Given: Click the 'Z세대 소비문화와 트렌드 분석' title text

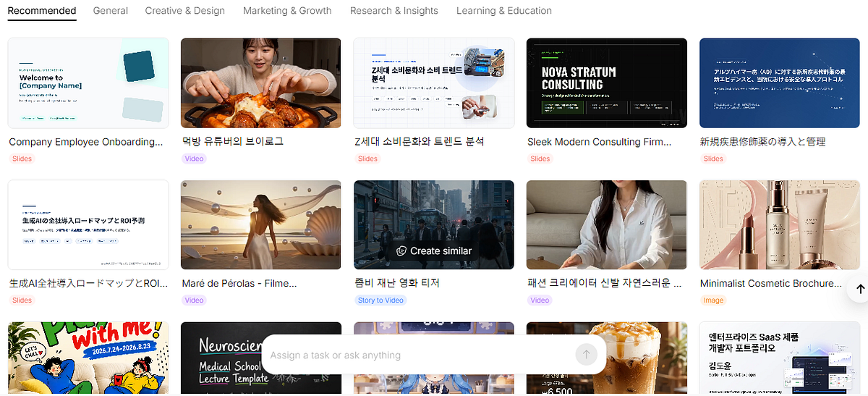Looking at the screenshot, I should coord(420,142).
